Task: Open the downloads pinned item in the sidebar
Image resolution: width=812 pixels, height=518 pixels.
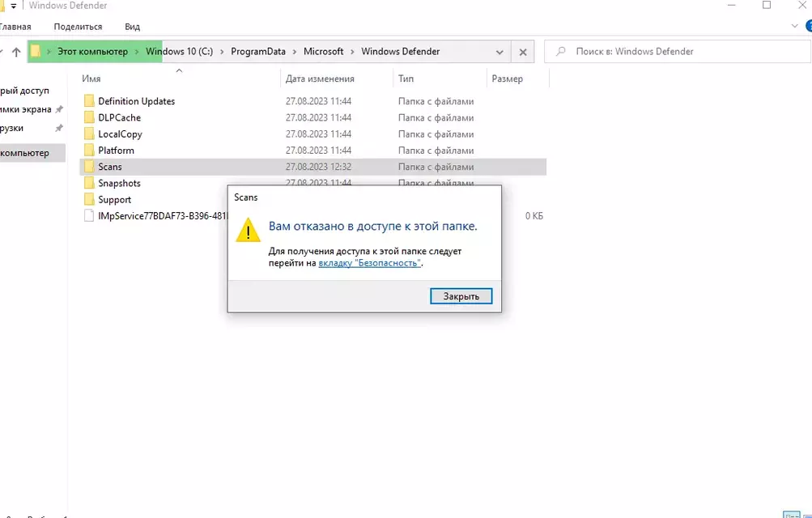Action: 11,128
